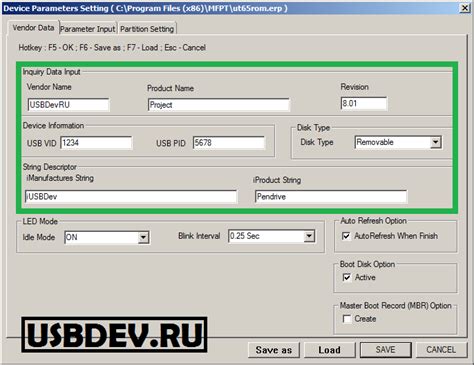Viewport: 474px width, 365px height.
Task: Click the Master Boot Record (MBR) Option label
Action: (x=396, y=306)
